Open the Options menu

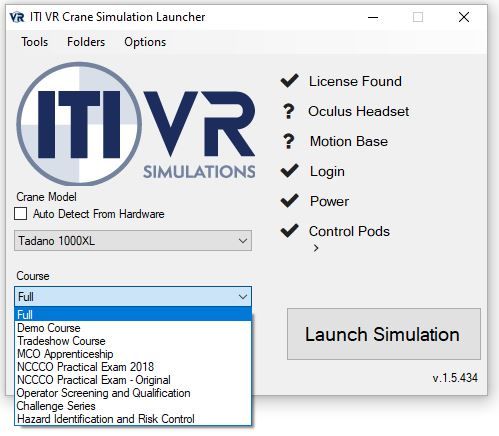point(145,42)
